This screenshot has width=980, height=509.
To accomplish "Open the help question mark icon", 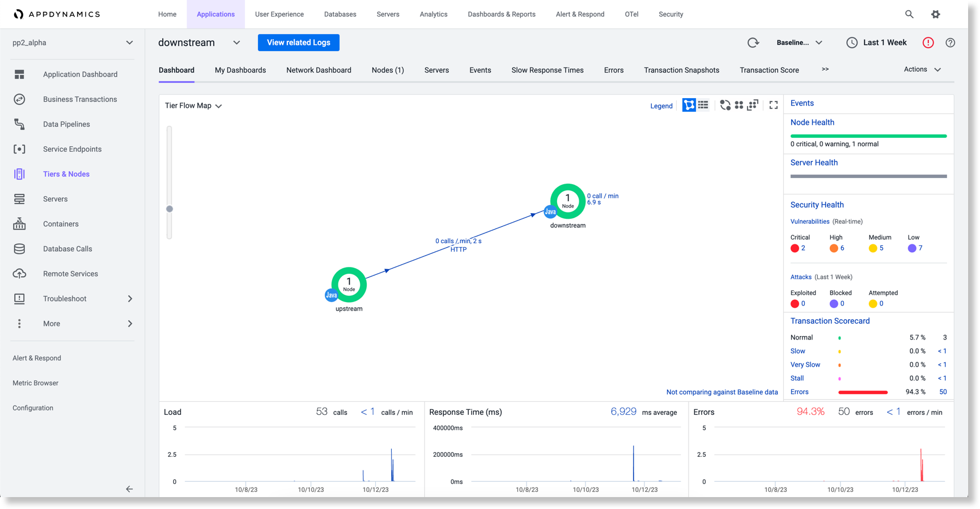I will pos(951,43).
